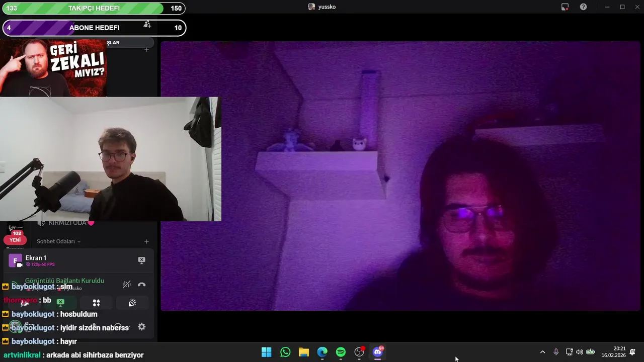Open Microsoft Edge from the taskbar

pyautogui.click(x=322, y=352)
